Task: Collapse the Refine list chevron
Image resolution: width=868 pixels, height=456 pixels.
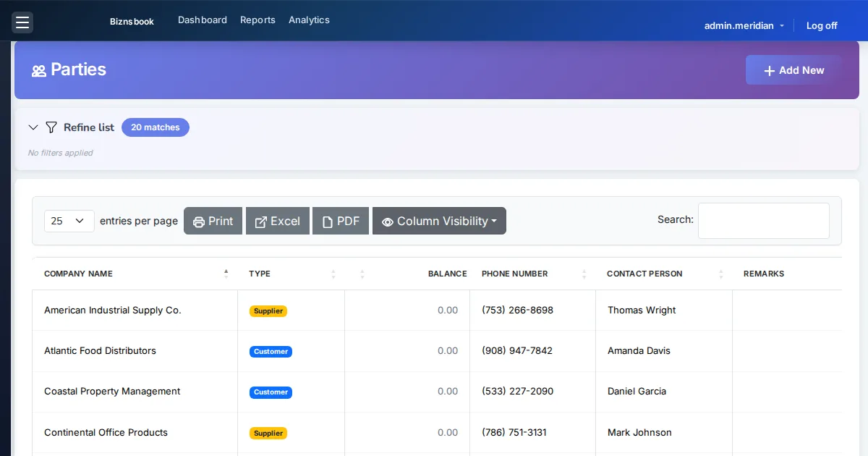Action: pyautogui.click(x=33, y=127)
